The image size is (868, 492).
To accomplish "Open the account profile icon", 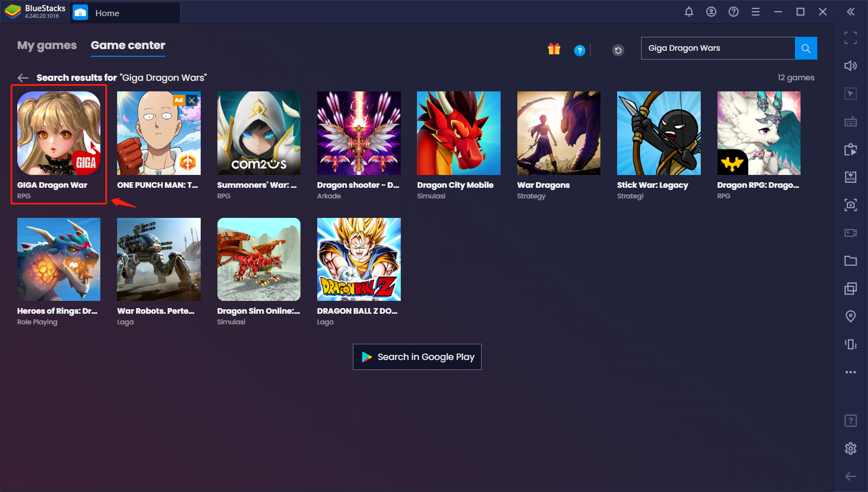I will pos(711,12).
